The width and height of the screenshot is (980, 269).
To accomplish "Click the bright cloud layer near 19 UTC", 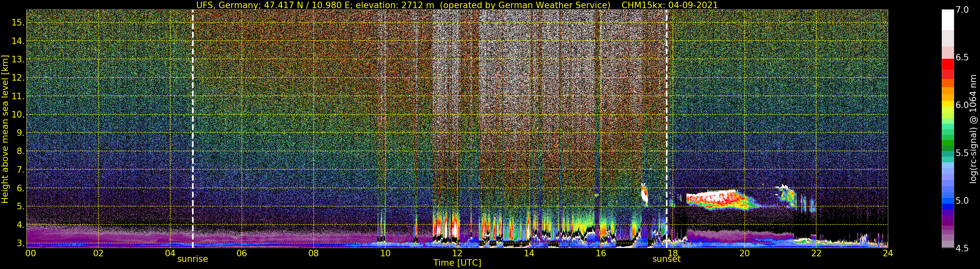I will [715, 200].
